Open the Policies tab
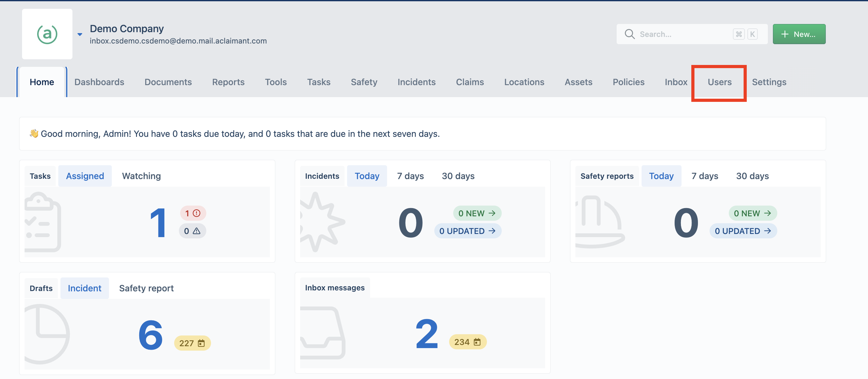 point(628,82)
